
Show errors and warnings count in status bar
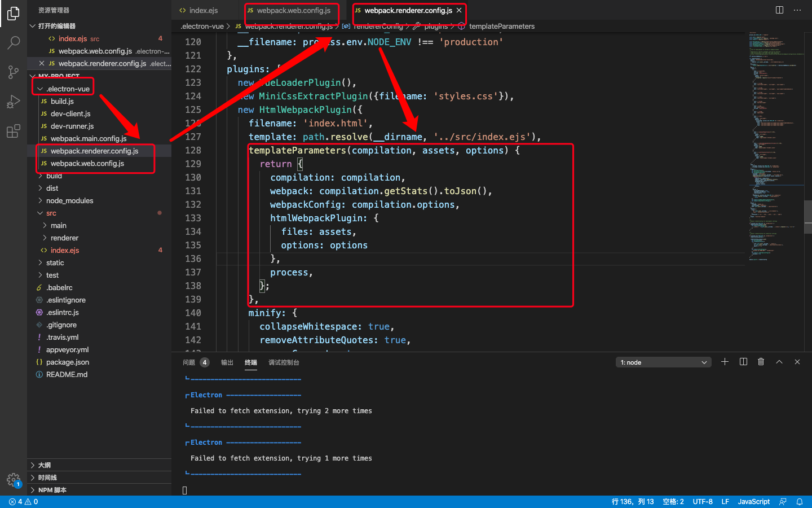click(24, 502)
